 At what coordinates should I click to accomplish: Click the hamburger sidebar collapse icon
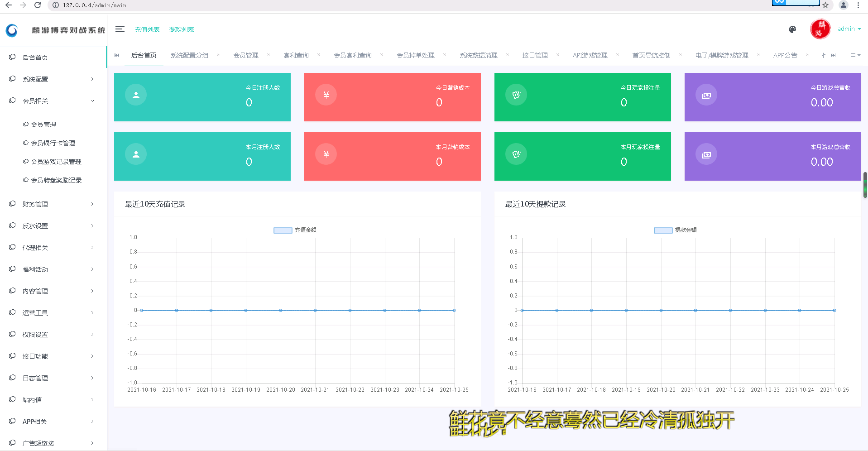coord(120,29)
